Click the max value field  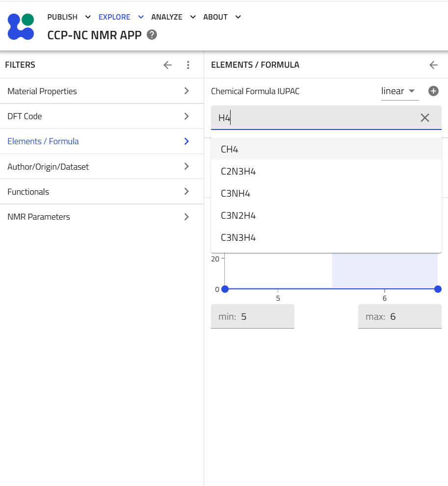click(x=399, y=316)
